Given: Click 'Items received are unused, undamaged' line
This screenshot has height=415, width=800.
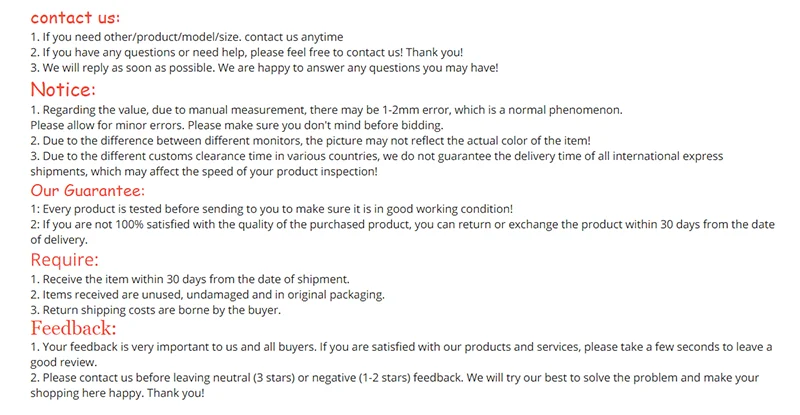Looking at the screenshot, I should 207,295.
